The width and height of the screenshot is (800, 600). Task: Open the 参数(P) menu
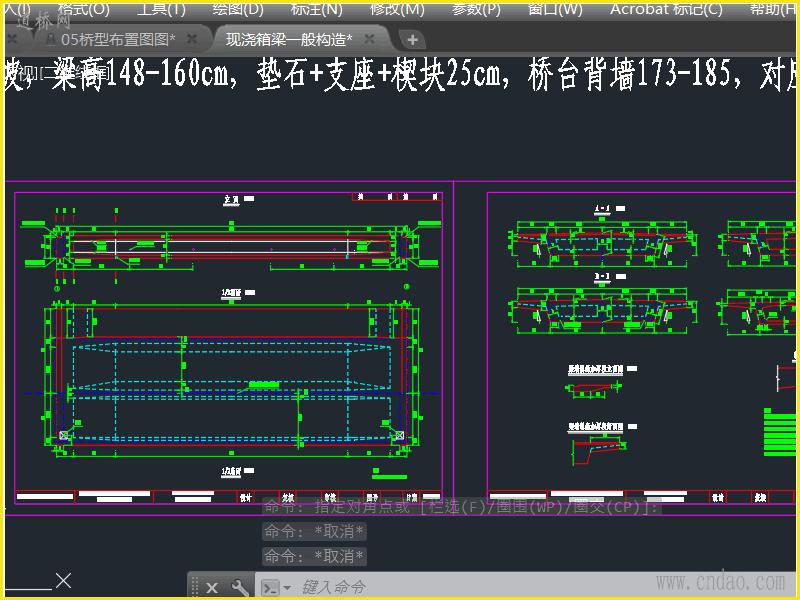click(x=476, y=9)
